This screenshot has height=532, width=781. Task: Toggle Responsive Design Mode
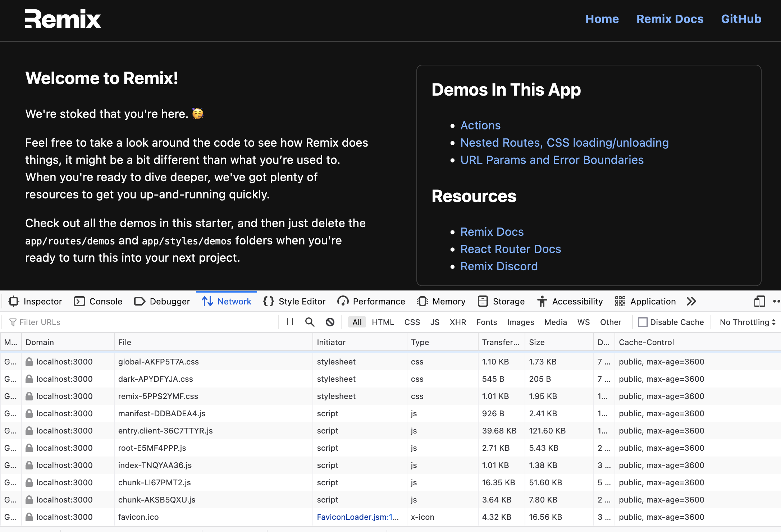759,301
